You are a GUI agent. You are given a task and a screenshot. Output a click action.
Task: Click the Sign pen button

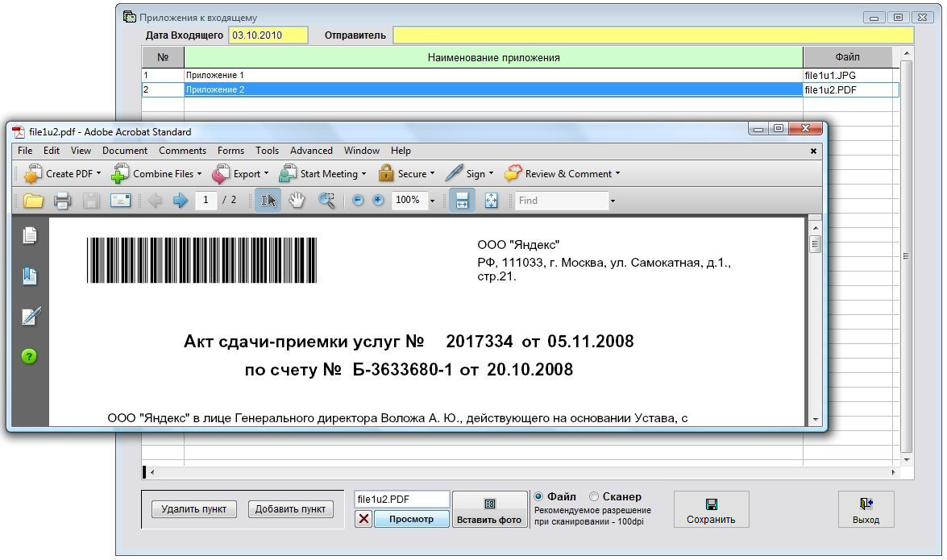tap(469, 174)
